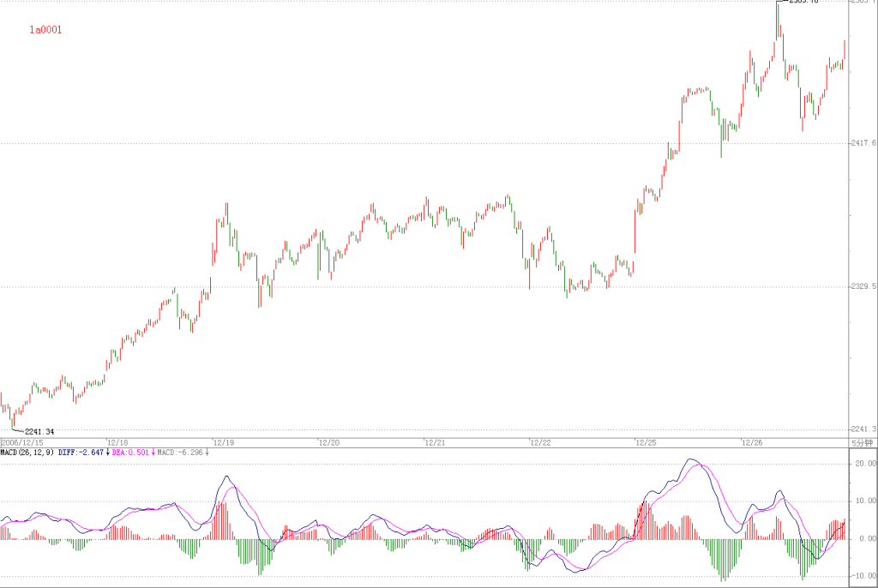Select the blue DIFF:-2.647 readout
Screen dimensions: 878x588
(81, 452)
